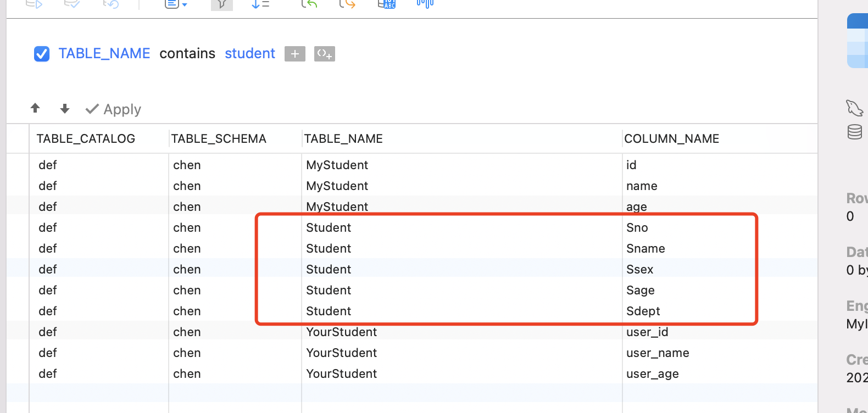This screenshot has height=413, width=868.
Task: Sort by the TABLE_SCHEMA column header
Action: tap(219, 138)
